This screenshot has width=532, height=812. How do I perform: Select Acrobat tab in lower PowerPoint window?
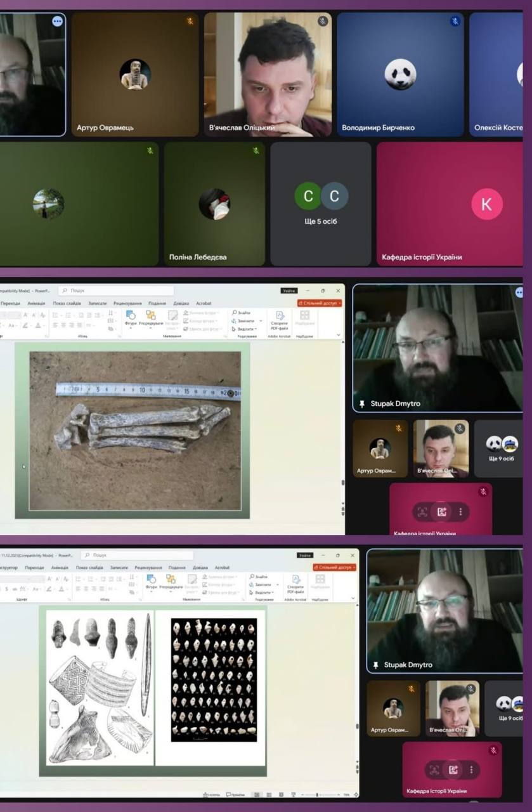coord(222,568)
